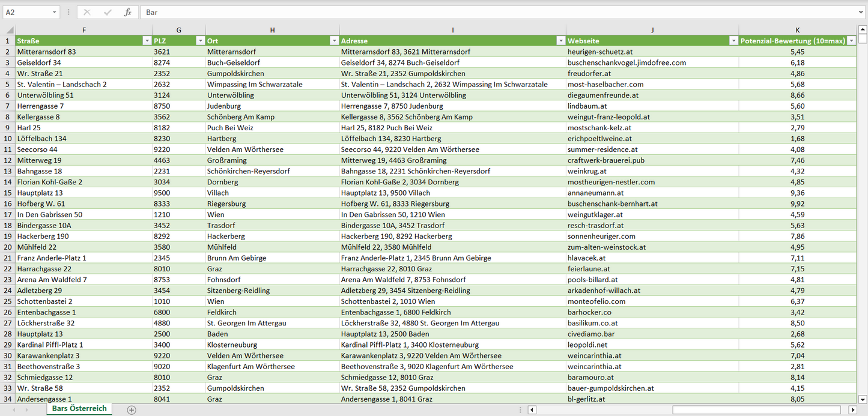Open the Name Box dropdown arrow
The width and height of the screenshot is (868, 416).
(x=55, y=12)
